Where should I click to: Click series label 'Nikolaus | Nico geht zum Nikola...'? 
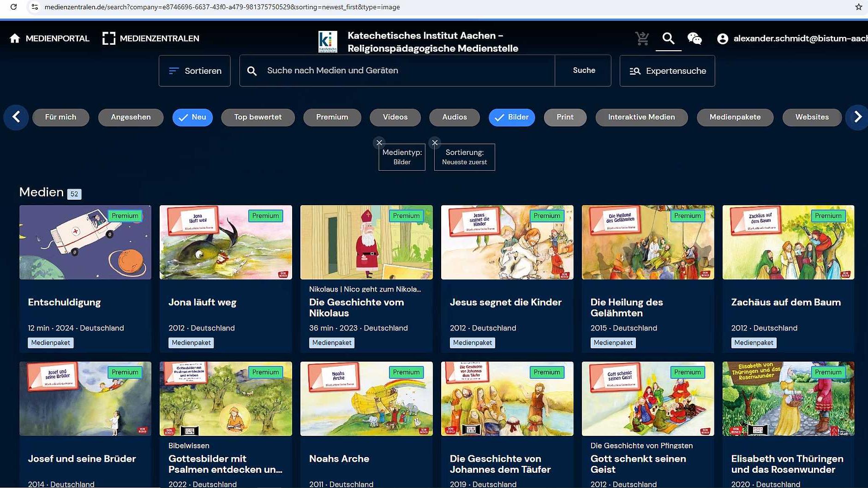tap(365, 289)
